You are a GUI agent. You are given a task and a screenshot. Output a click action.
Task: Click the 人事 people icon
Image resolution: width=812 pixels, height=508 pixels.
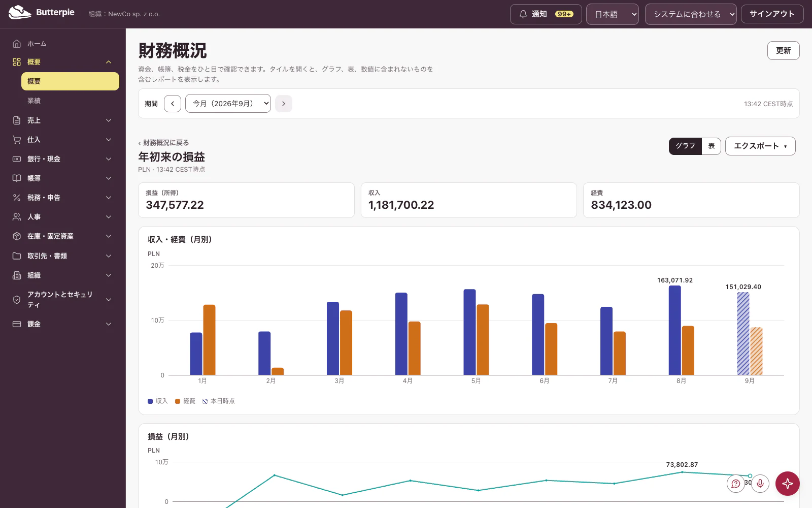(17, 217)
